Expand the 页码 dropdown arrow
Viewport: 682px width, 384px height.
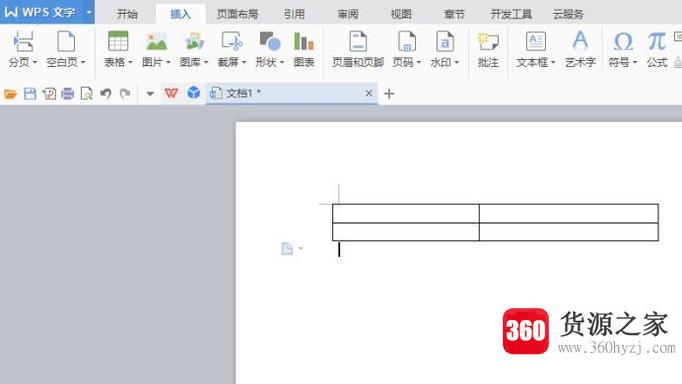(x=419, y=63)
